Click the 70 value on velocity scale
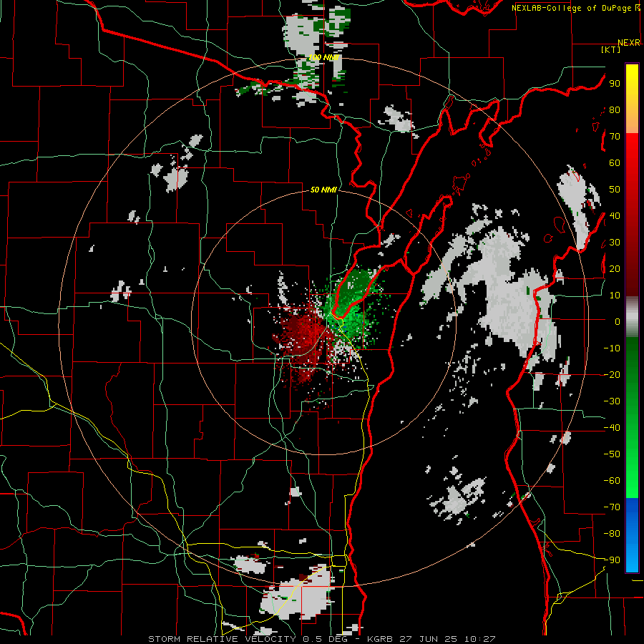Screen dimensions: 644x644 click(x=615, y=137)
